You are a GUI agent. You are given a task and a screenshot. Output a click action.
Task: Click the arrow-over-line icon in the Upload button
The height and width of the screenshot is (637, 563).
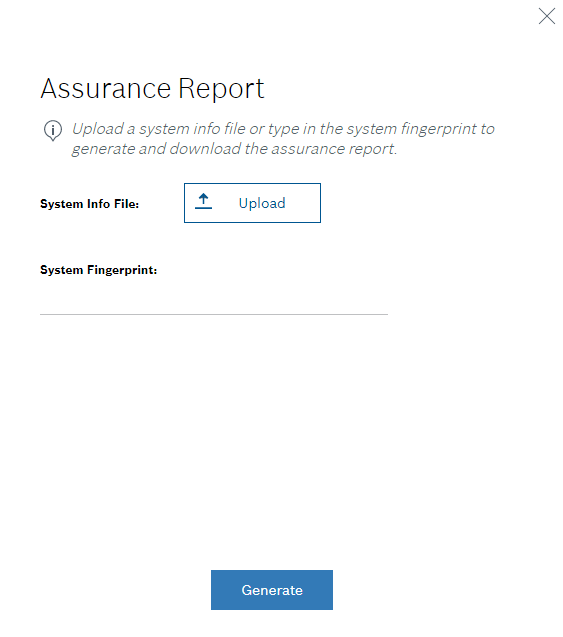pos(204,202)
